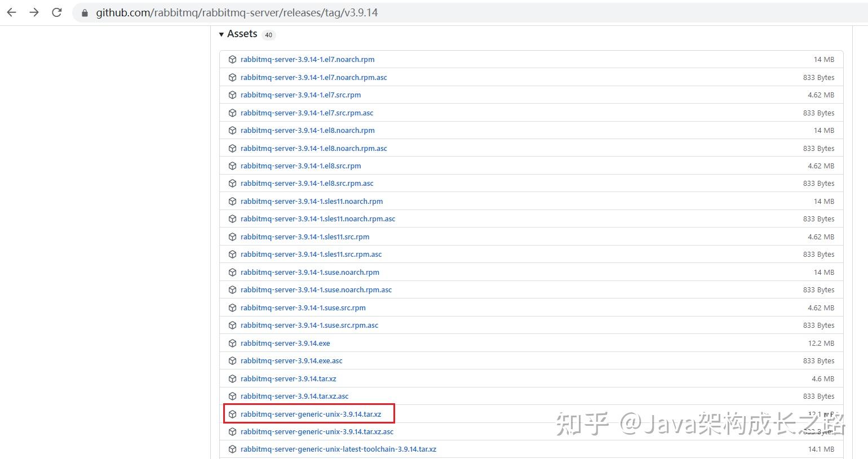
Task: Download rabbitmq-server-3.9.14-1.el8.noarch.rpm
Action: coord(308,130)
